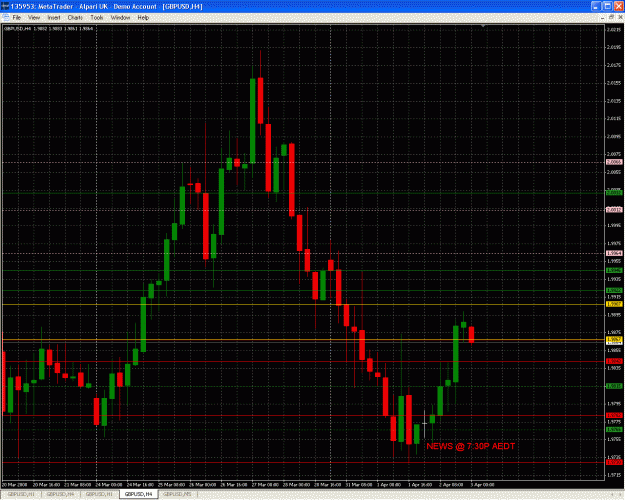This screenshot has width=625, height=500.
Task: Select the yellow 1.9907 price level label
Action: click(x=614, y=304)
